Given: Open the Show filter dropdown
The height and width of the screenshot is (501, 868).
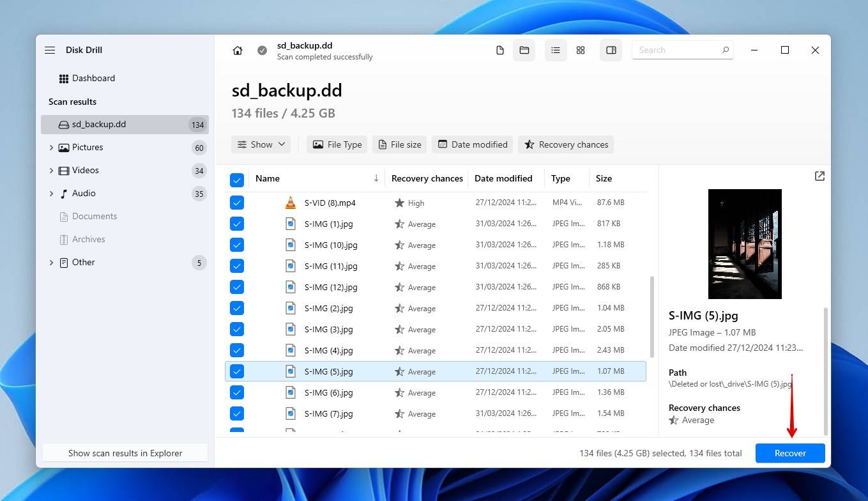Looking at the screenshot, I should pyautogui.click(x=261, y=144).
